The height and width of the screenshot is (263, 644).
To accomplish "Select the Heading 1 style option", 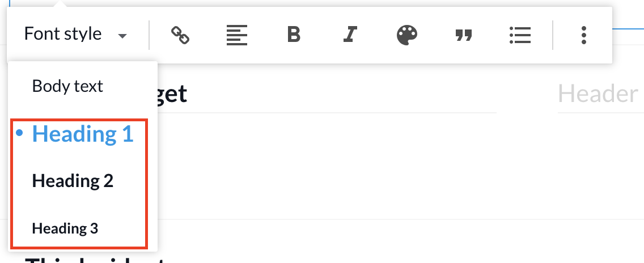I will [x=83, y=134].
